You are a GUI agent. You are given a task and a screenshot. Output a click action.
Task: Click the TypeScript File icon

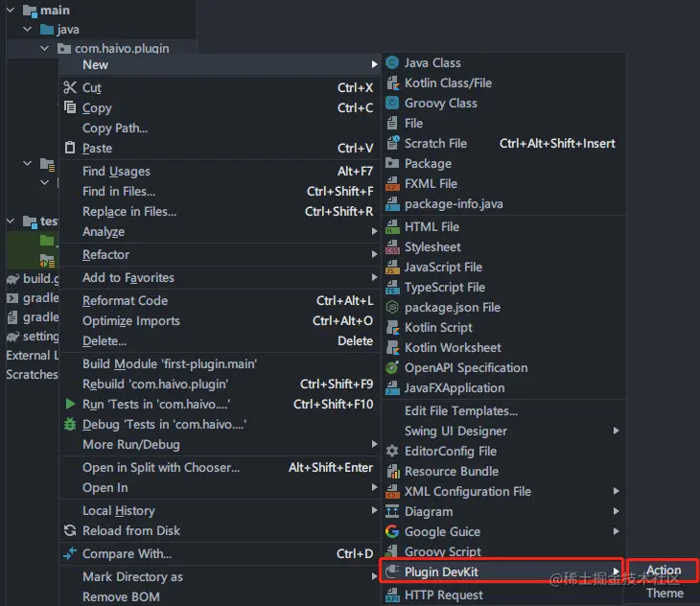pos(392,287)
